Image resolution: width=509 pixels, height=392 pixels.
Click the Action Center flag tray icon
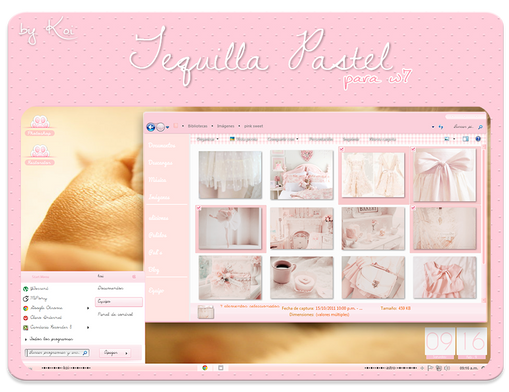tap(430, 368)
